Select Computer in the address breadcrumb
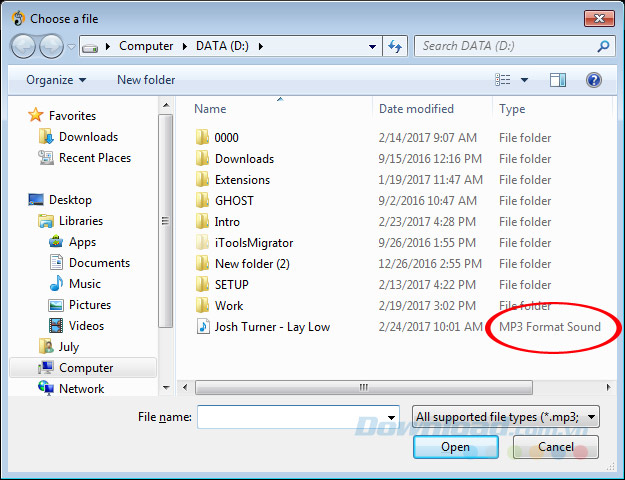 coord(146,46)
